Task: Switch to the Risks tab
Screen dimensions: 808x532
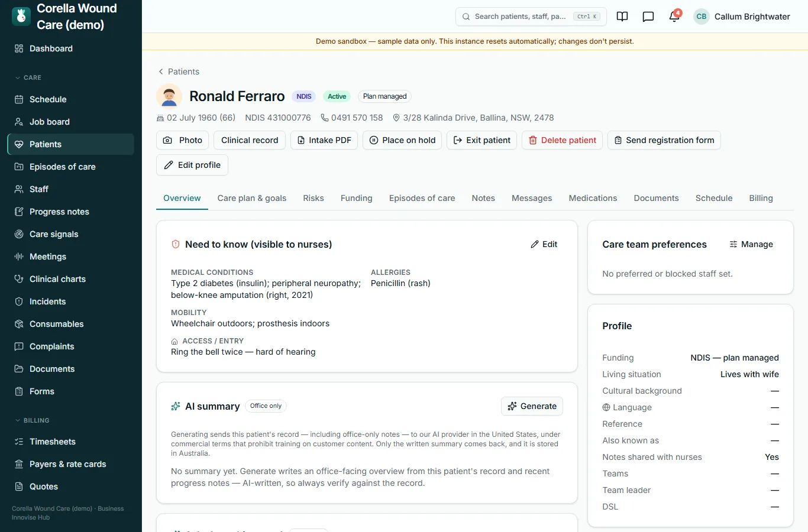Action: click(313, 198)
